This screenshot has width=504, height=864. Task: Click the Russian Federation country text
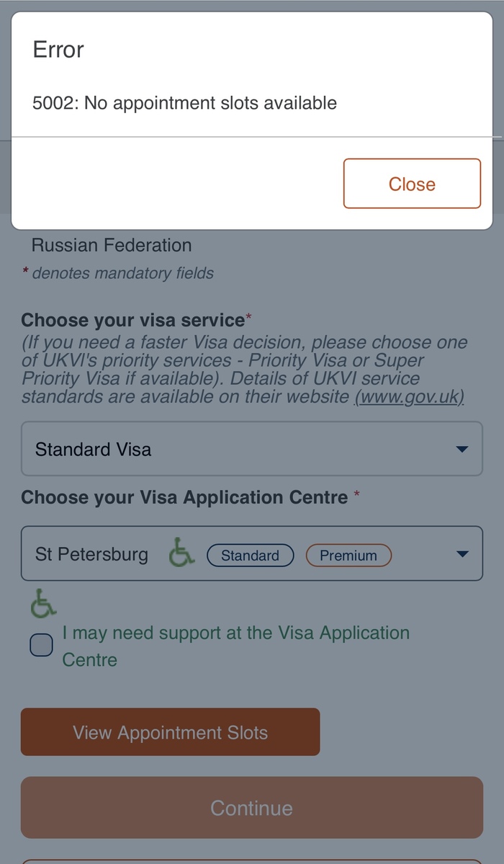point(112,245)
